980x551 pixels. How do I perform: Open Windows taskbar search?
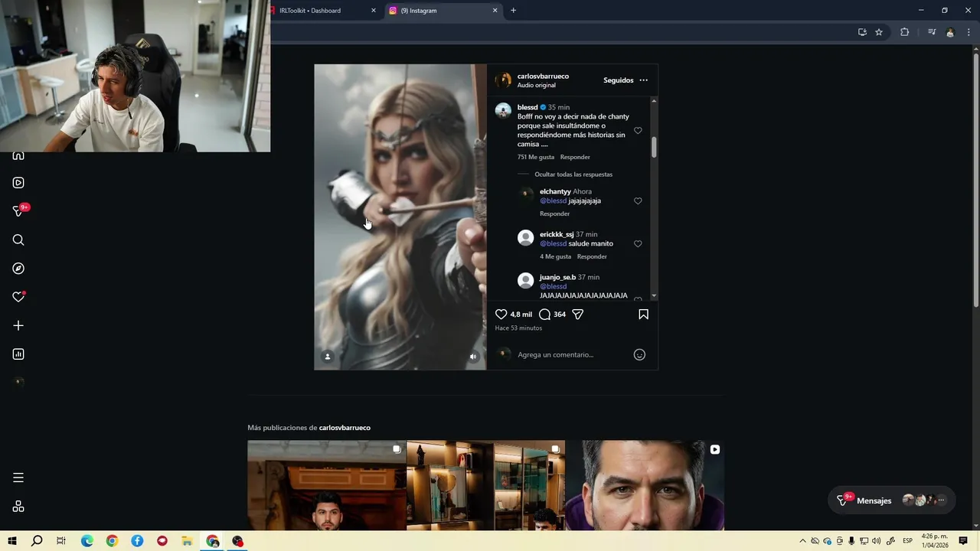(x=37, y=541)
